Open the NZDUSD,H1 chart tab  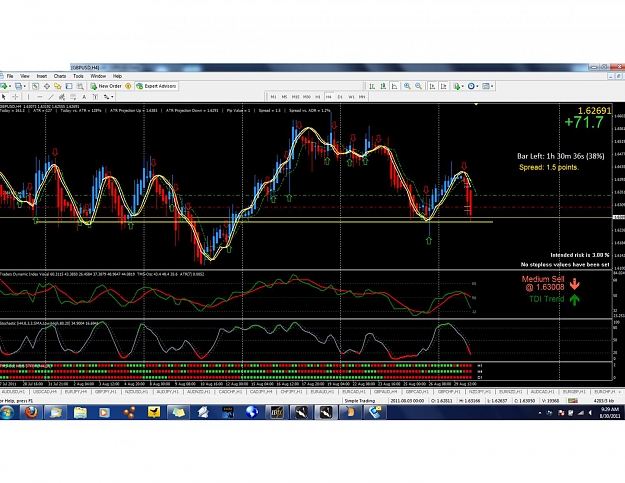[136, 392]
